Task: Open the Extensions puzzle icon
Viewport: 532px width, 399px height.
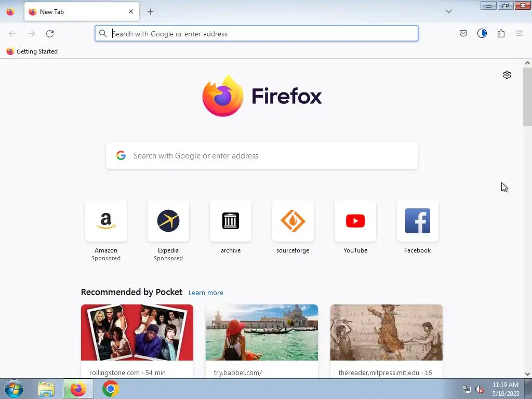Action: coord(501,33)
